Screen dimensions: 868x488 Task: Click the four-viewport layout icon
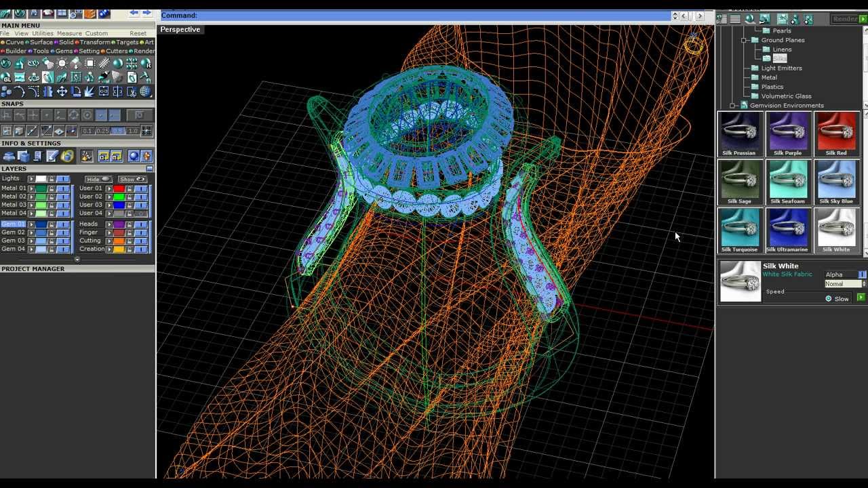tap(62, 14)
